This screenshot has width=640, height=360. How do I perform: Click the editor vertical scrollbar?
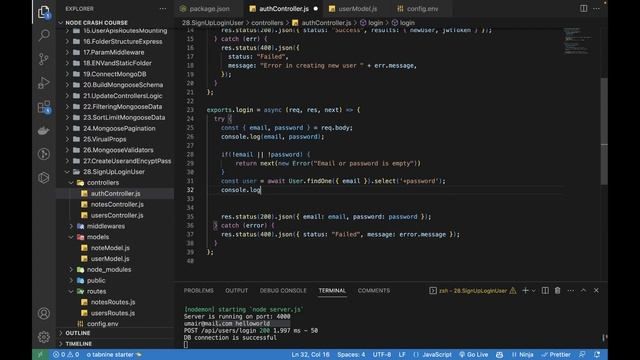click(604, 131)
